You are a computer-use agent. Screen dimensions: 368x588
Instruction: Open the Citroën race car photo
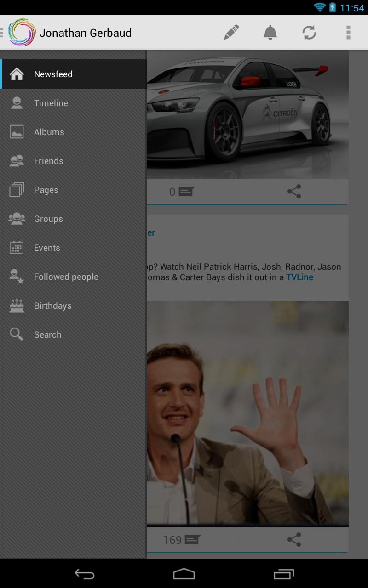click(247, 114)
